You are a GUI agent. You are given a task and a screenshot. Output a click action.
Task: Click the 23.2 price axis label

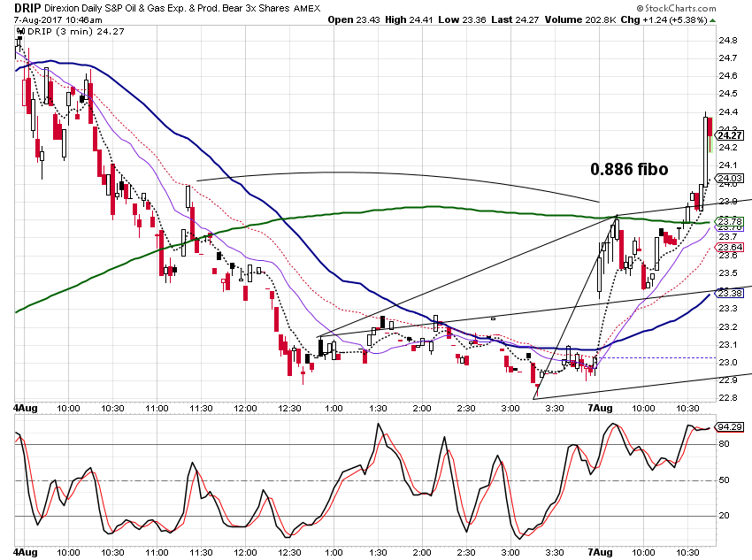coord(728,327)
